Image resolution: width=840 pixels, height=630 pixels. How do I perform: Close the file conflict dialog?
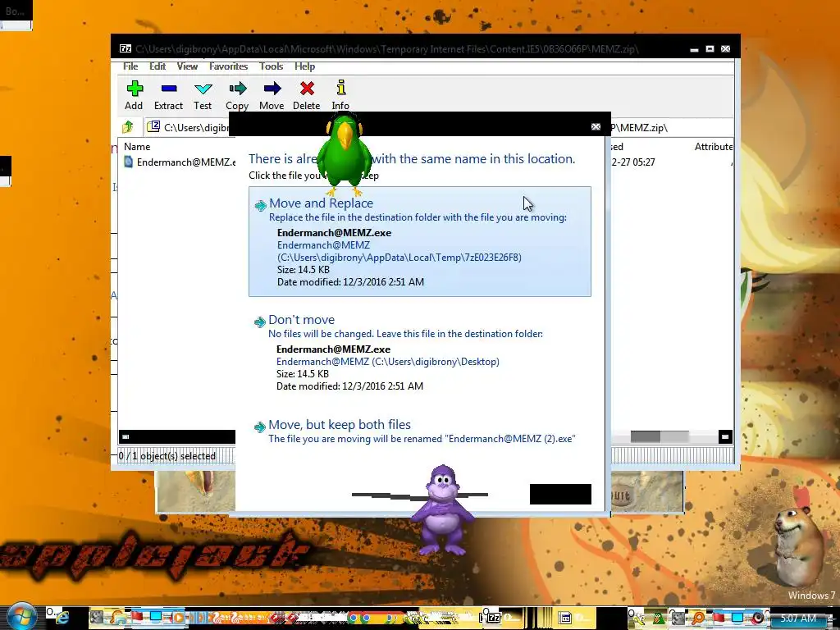point(596,126)
